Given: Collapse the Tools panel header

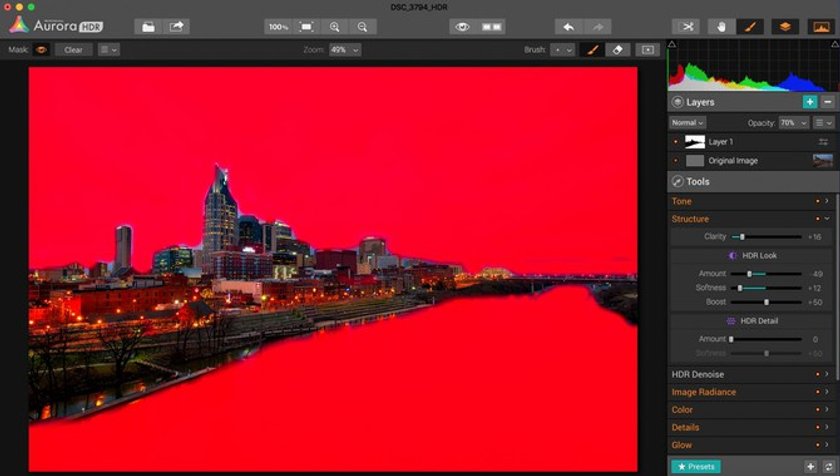Looking at the screenshot, I should point(753,182).
